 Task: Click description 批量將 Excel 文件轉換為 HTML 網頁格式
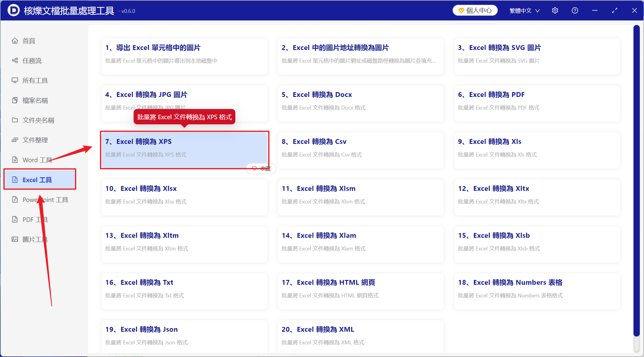(330, 296)
